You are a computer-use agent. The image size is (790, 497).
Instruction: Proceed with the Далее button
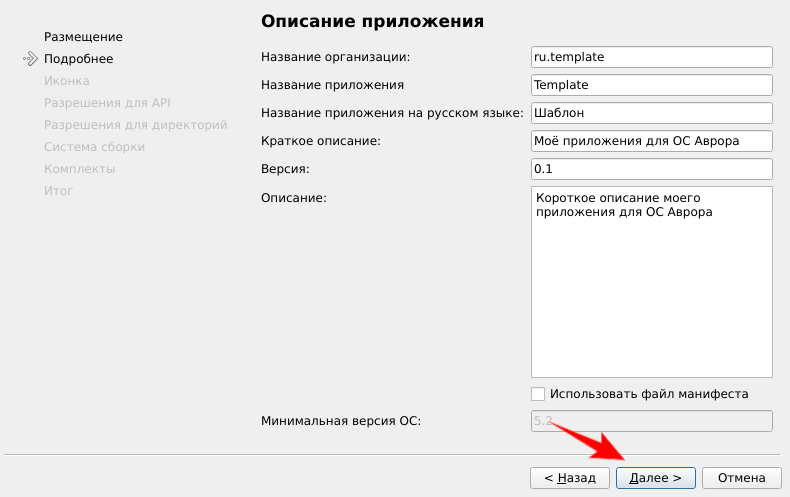[655, 478]
